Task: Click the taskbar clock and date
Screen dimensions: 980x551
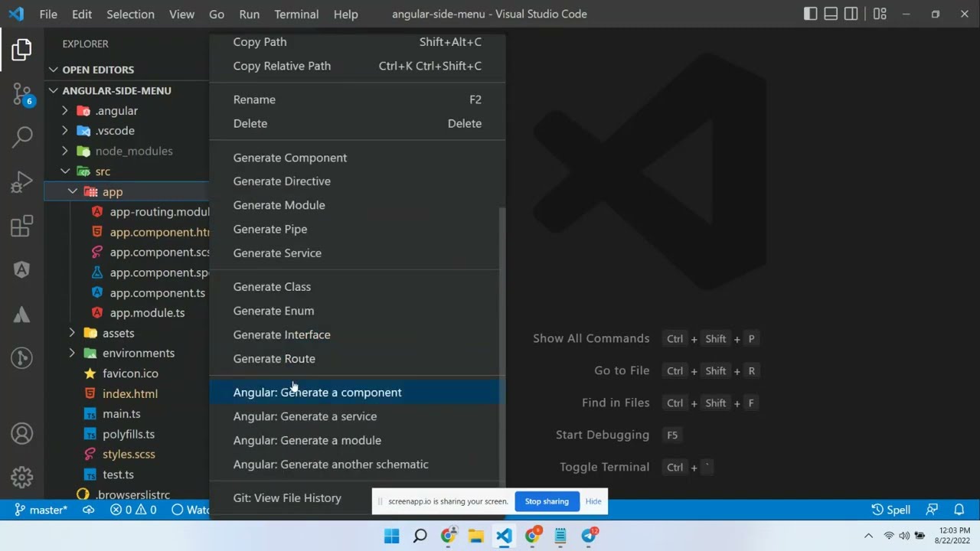Action: pos(953,536)
